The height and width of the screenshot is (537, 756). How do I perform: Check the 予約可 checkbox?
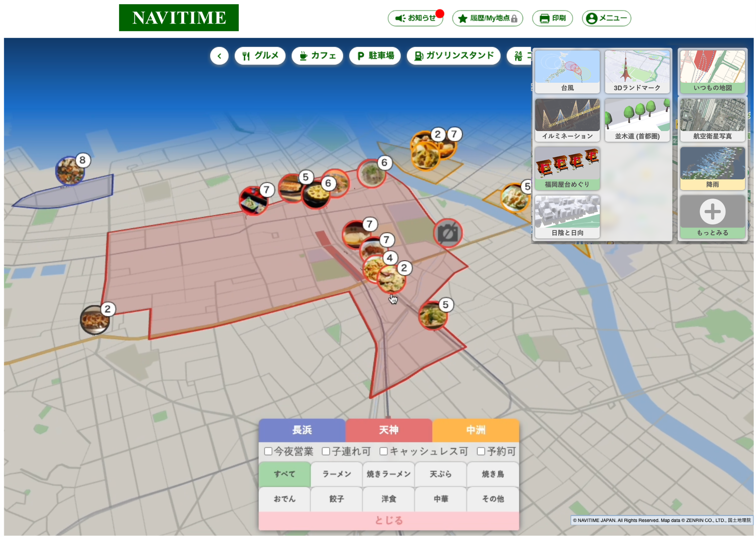click(x=481, y=451)
